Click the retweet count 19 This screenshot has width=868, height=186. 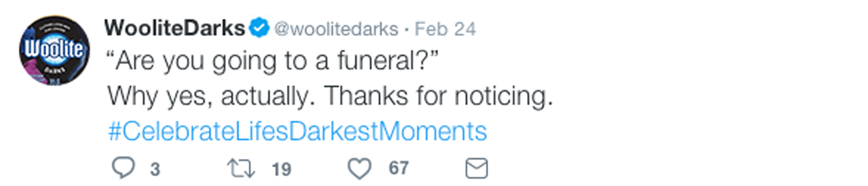pos(281,169)
